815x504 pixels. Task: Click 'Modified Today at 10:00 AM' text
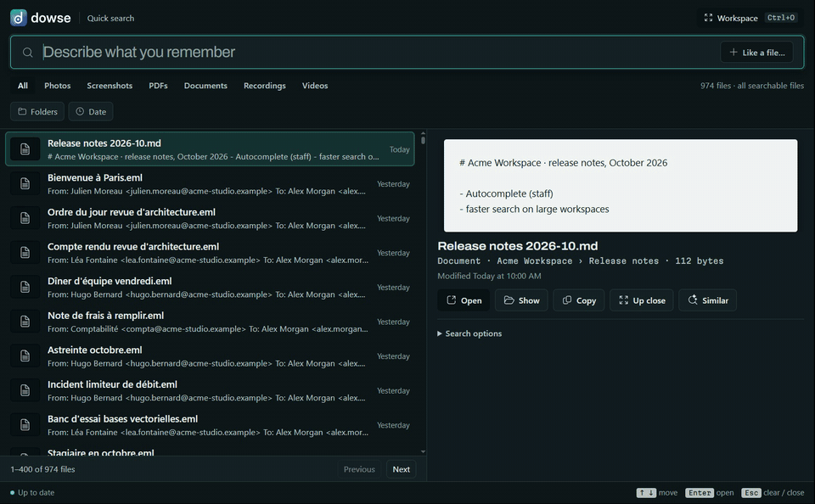pyautogui.click(x=489, y=276)
